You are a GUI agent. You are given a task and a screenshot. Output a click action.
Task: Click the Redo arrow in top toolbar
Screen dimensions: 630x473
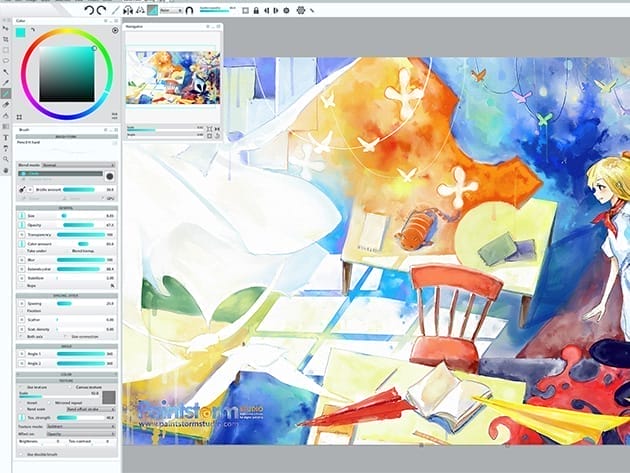[102, 10]
